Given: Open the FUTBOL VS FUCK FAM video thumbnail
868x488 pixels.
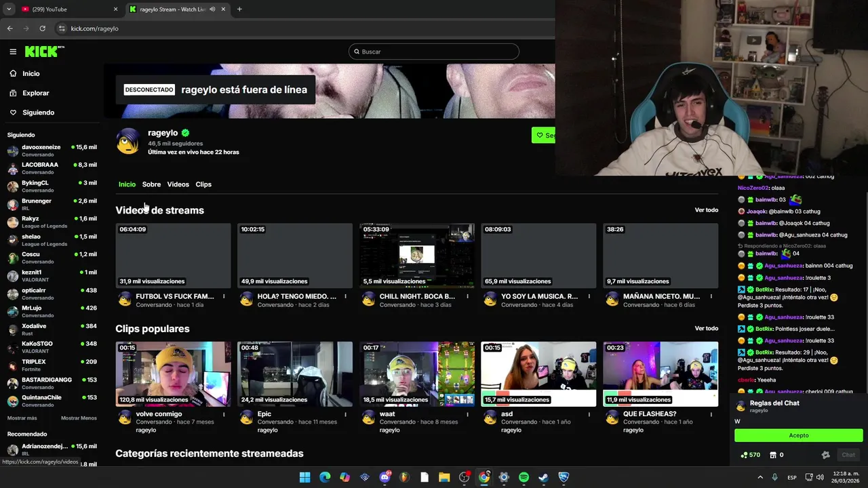Looking at the screenshot, I should click(x=173, y=256).
